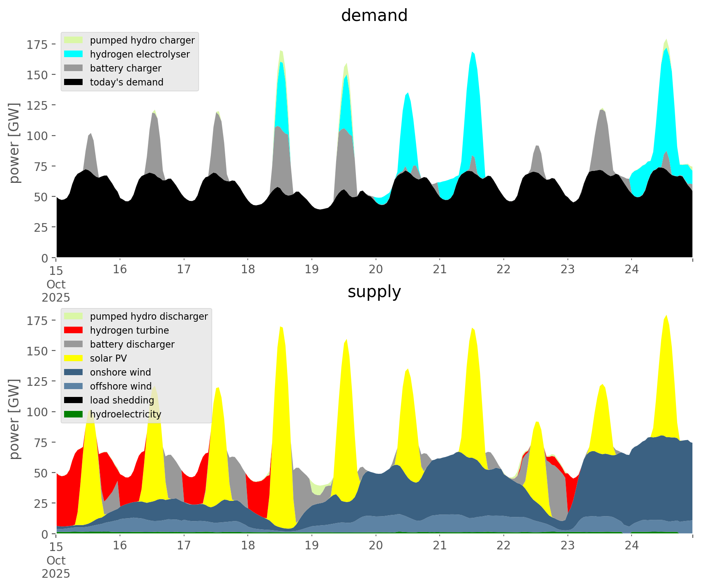Click the cyan hydrogen electrolyser legend swatch

74,54
